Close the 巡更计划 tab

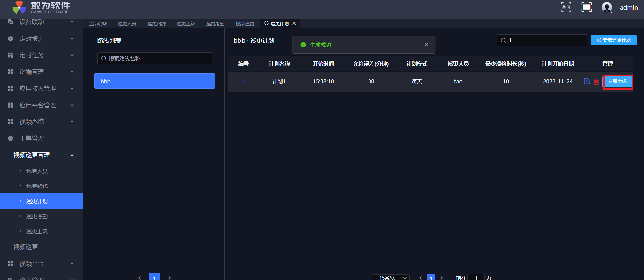coord(294,23)
